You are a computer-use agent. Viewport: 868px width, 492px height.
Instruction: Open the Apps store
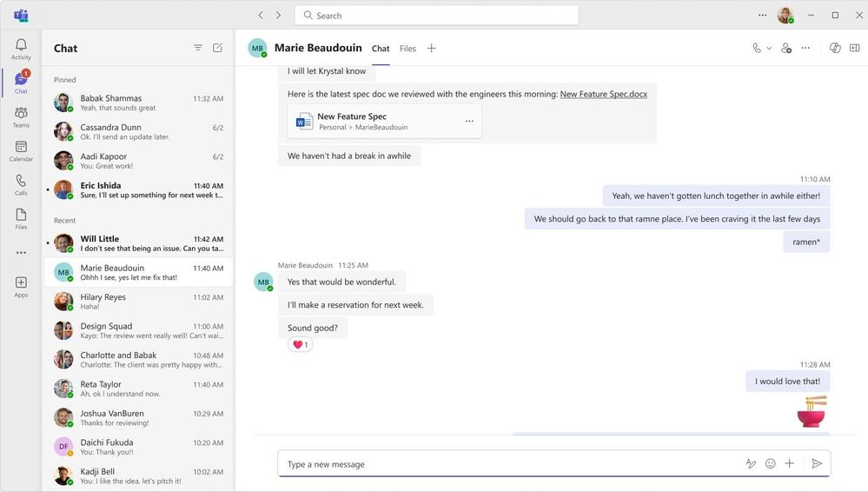(21, 287)
